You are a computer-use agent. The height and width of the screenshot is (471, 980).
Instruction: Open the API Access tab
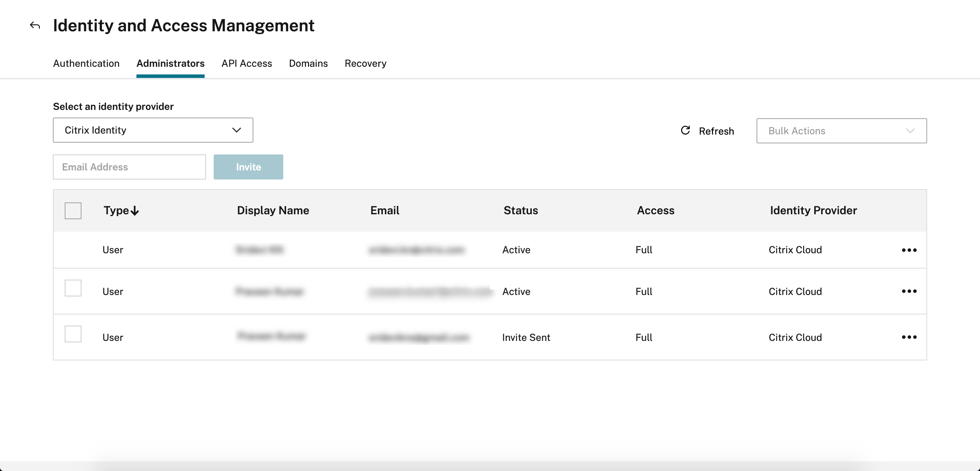pyautogui.click(x=247, y=64)
